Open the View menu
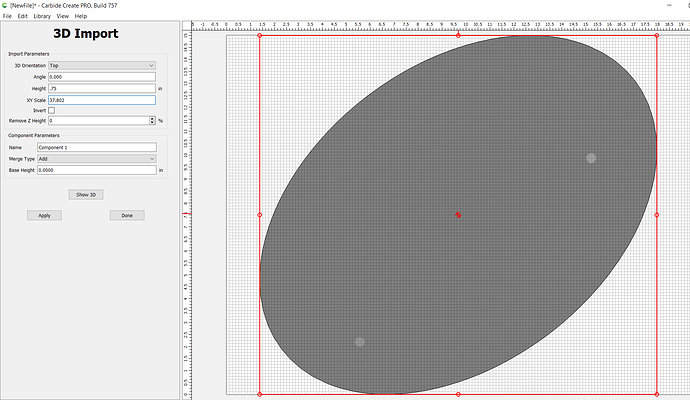690x400 pixels. click(62, 16)
